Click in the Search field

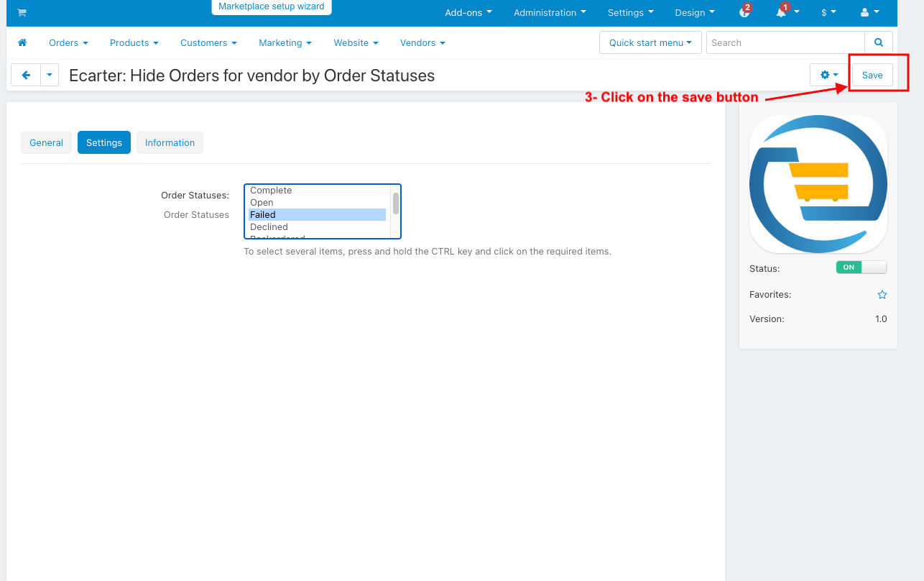click(785, 42)
